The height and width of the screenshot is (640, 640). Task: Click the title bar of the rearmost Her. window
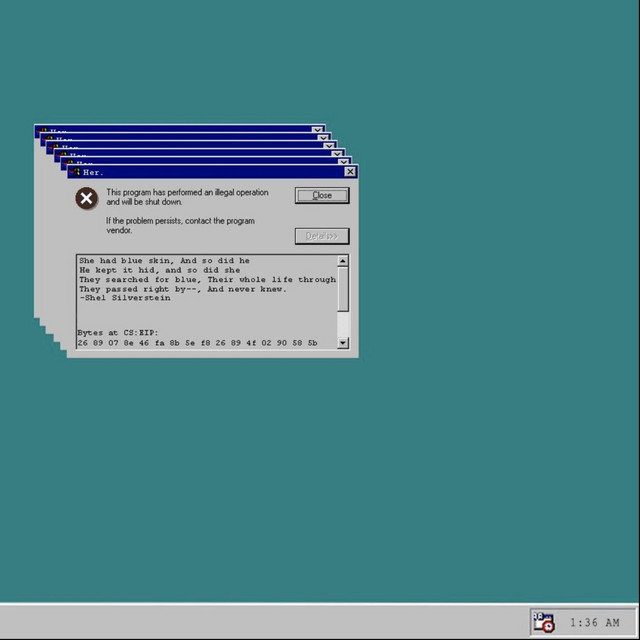point(180,129)
